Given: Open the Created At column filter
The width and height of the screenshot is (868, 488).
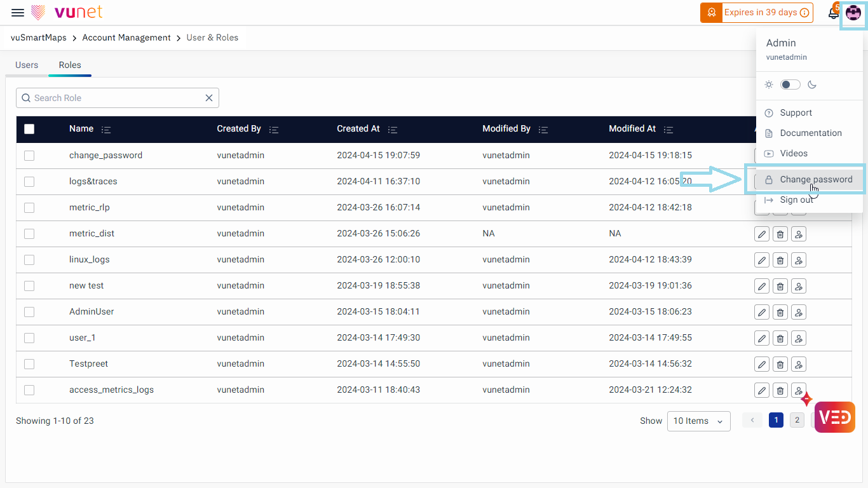Looking at the screenshot, I should click(x=393, y=130).
